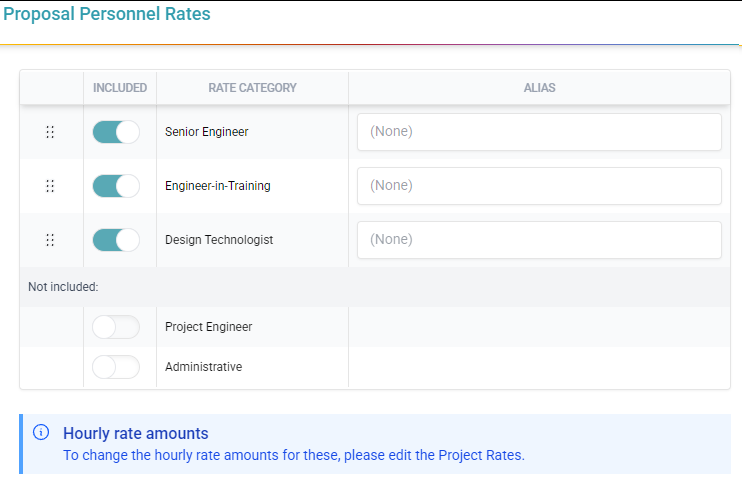Image resolution: width=742 pixels, height=481 pixels.
Task: Click the drag handle for Senior Engineer
Action: (50, 132)
